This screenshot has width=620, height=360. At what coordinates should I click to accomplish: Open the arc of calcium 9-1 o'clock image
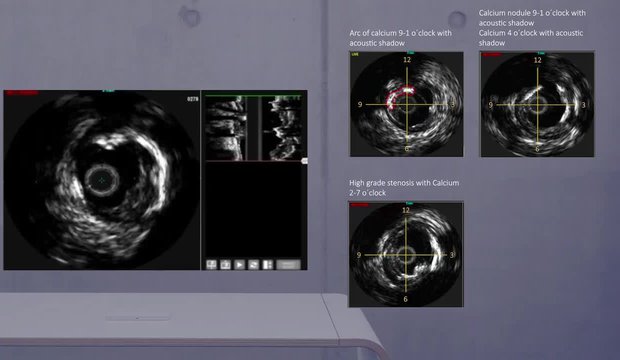406,104
